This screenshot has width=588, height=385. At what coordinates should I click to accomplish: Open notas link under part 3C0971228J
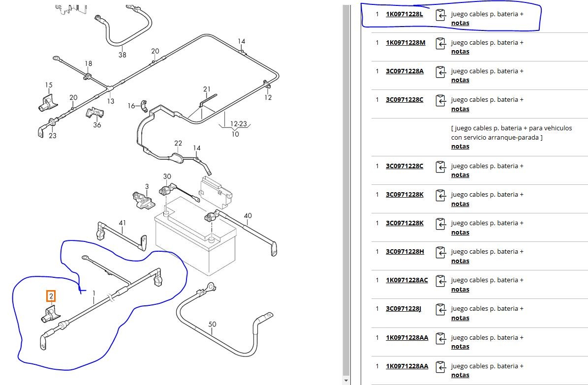[x=460, y=318]
